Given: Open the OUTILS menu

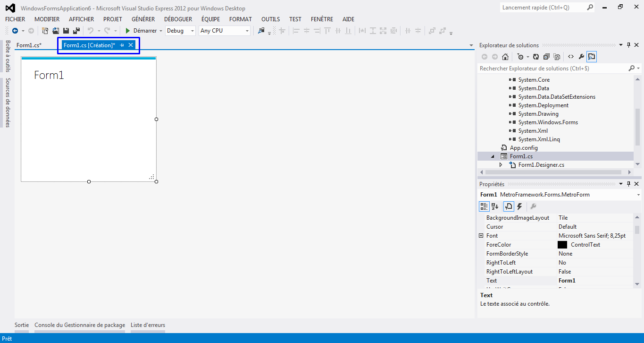Looking at the screenshot, I should (x=271, y=19).
